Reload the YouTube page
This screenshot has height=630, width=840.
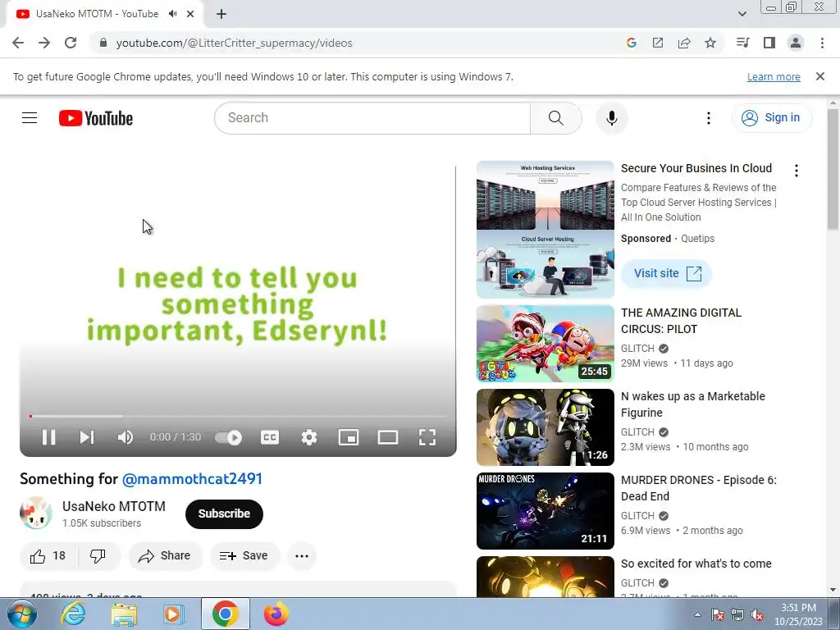click(71, 43)
